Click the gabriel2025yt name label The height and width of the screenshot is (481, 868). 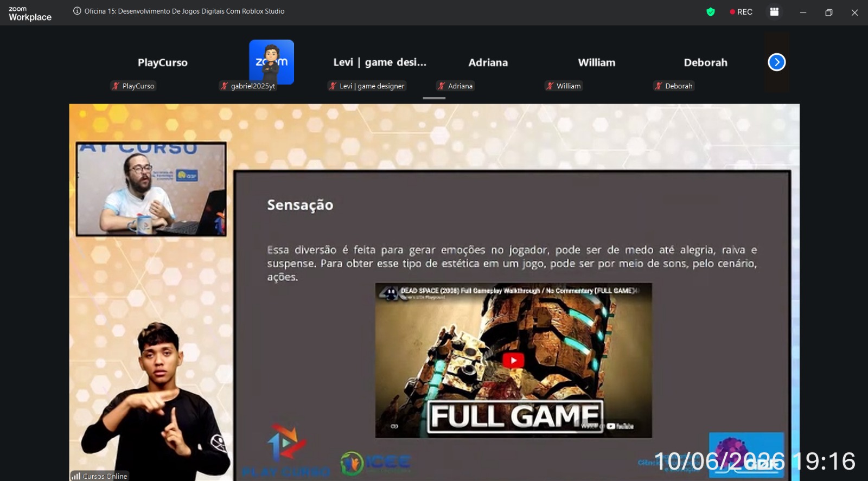253,86
